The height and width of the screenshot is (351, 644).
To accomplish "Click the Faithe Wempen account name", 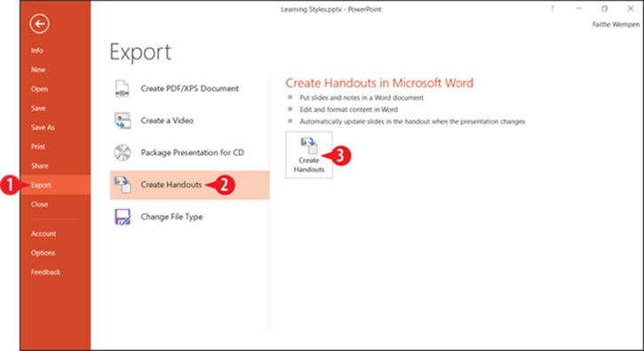I will 616,24.
